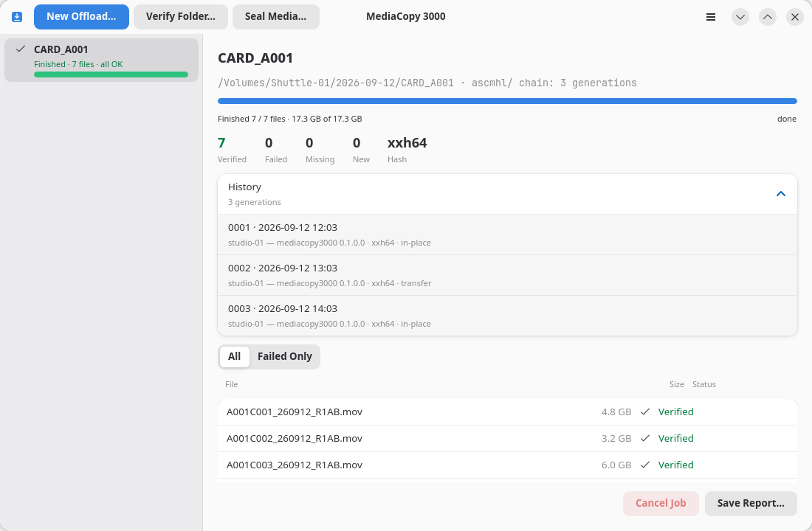
Task: Open generation 0001 · 2026-09-12 12:03
Action: [x=508, y=235]
